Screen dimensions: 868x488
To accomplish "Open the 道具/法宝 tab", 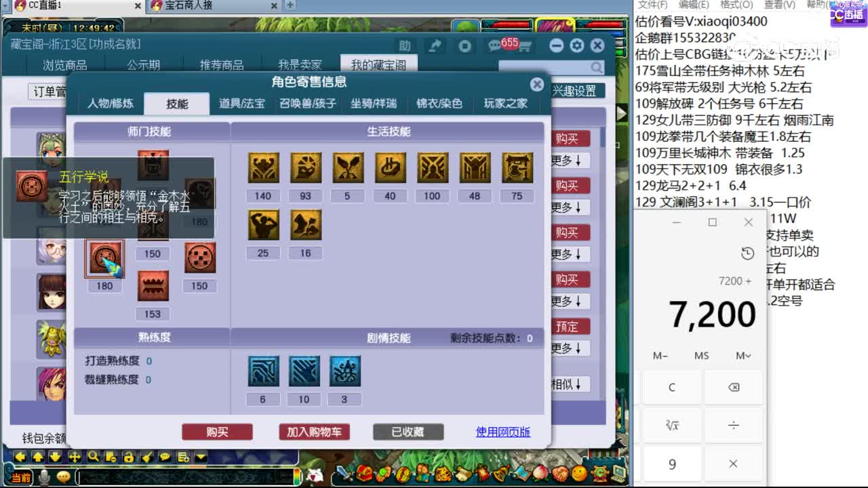I will click(241, 104).
